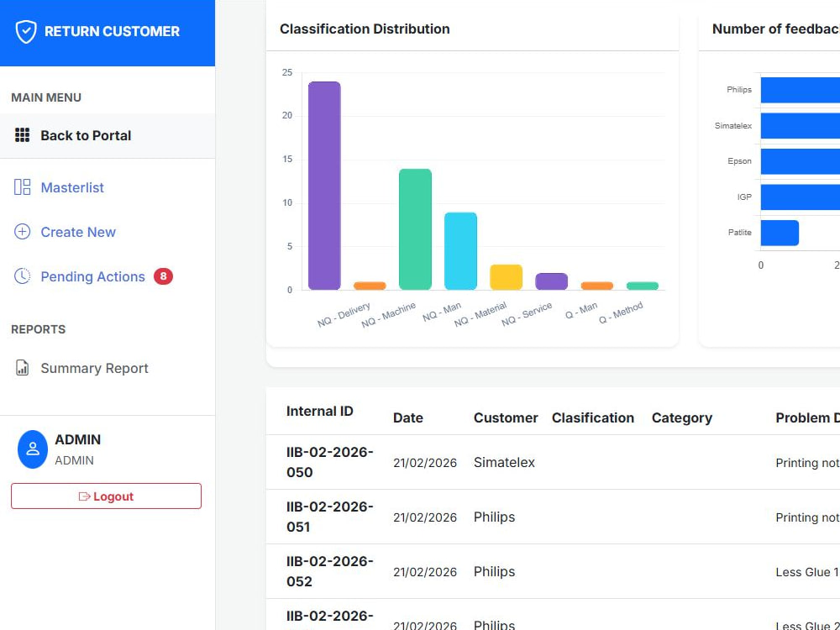Image resolution: width=840 pixels, height=630 pixels.
Task: Click the Return Customer shield logo icon
Action: pyautogui.click(x=26, y=32)
